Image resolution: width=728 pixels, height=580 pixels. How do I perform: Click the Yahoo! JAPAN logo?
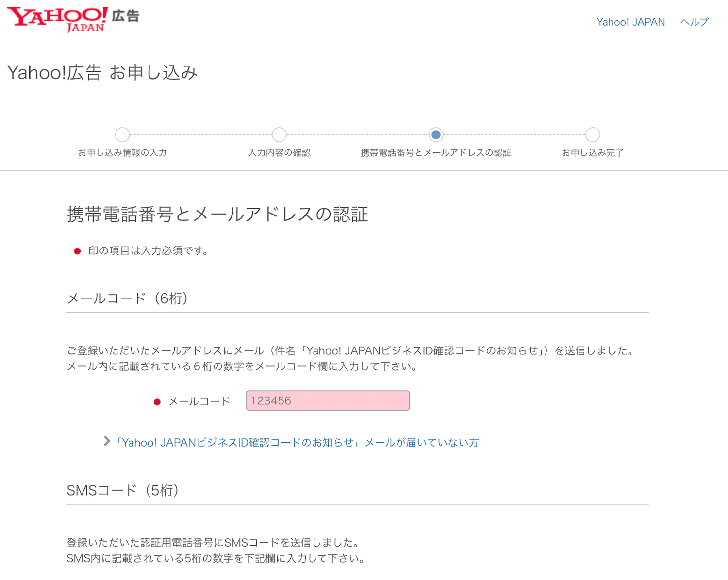[57, 19]
